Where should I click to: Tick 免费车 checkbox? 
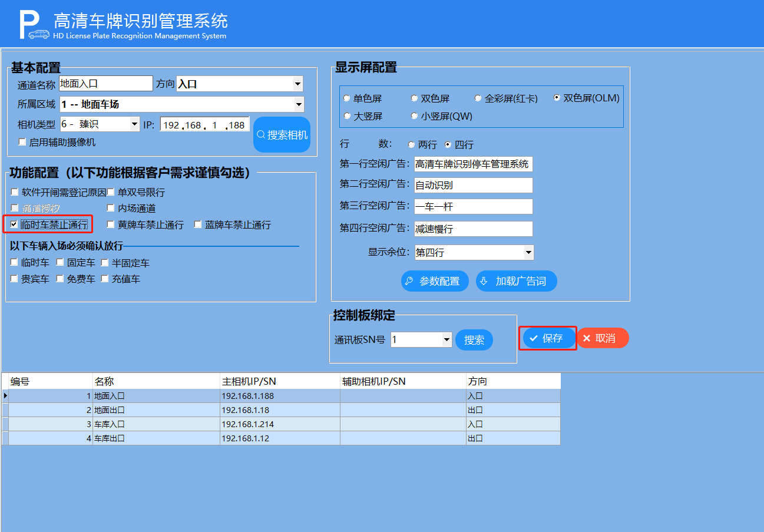(x=60, y=279)
